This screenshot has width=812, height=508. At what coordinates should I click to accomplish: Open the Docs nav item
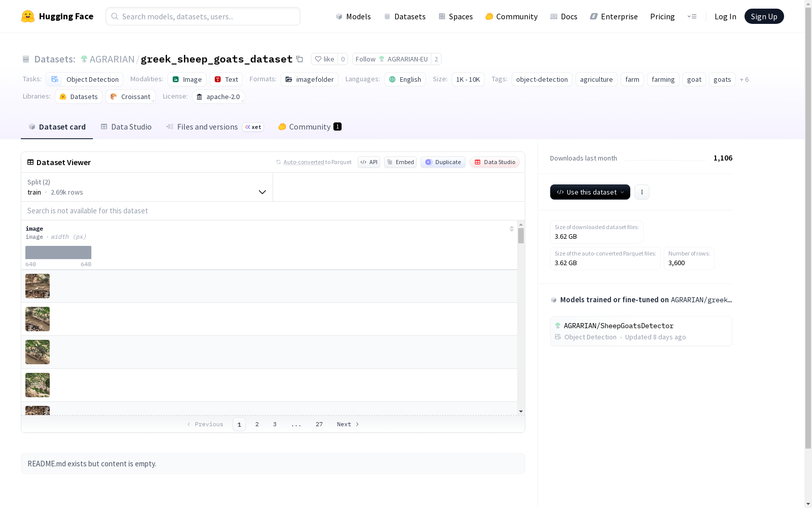click(x=563, y=16)
